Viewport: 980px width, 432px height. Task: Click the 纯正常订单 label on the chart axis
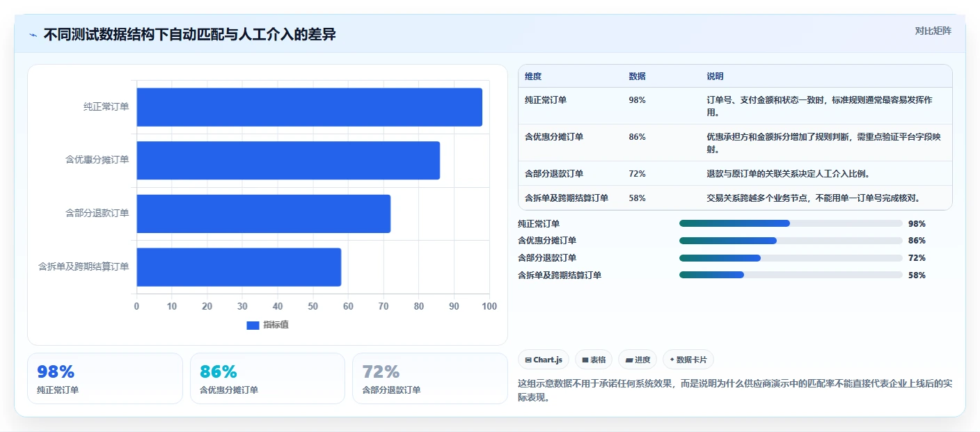pos(106,106)
